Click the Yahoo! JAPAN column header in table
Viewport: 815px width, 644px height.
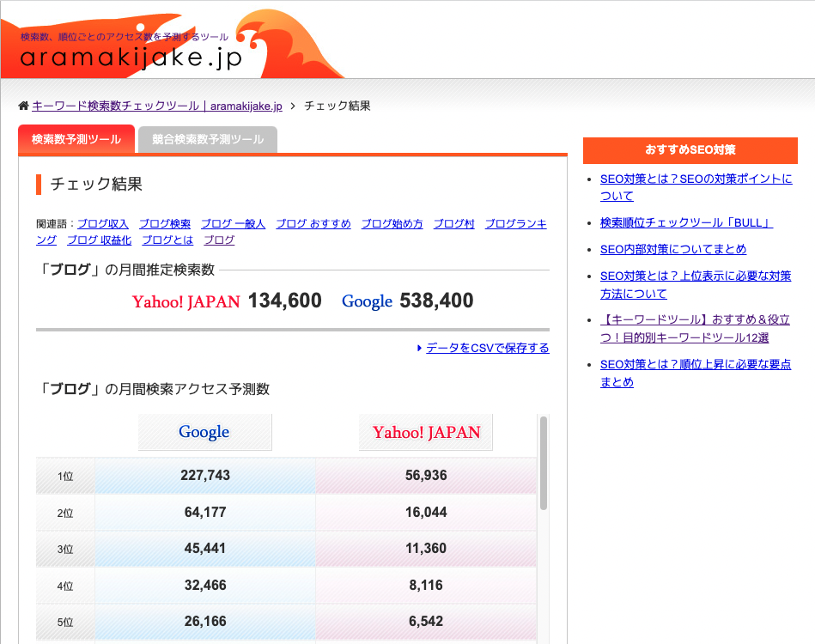coord(426,432)
